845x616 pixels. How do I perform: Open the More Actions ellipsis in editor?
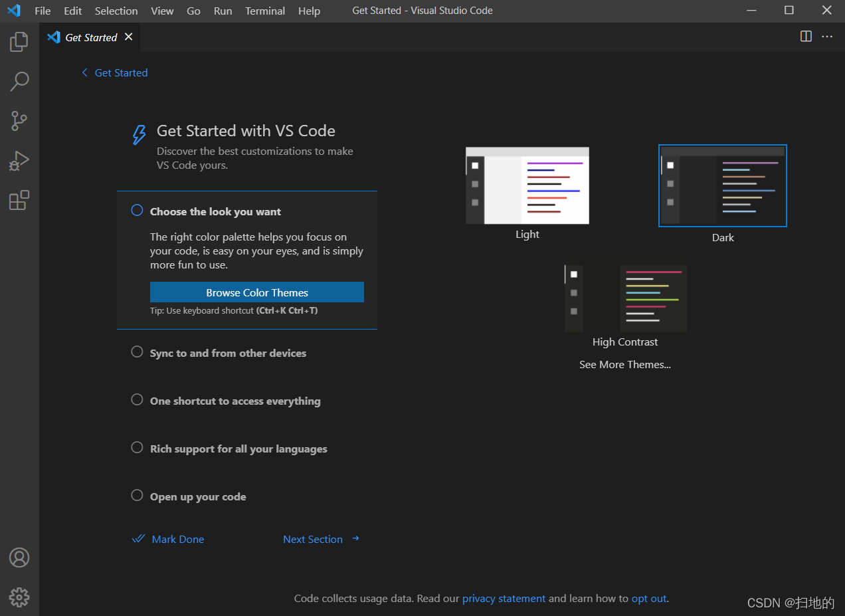[827, 37]
